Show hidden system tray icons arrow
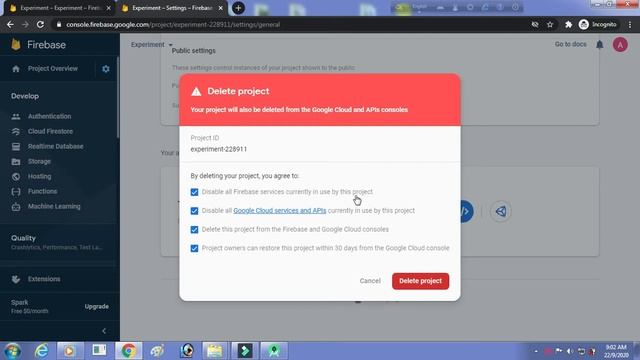Image resolution: width=640 pixels, height=360 pixels. point(536,351)
